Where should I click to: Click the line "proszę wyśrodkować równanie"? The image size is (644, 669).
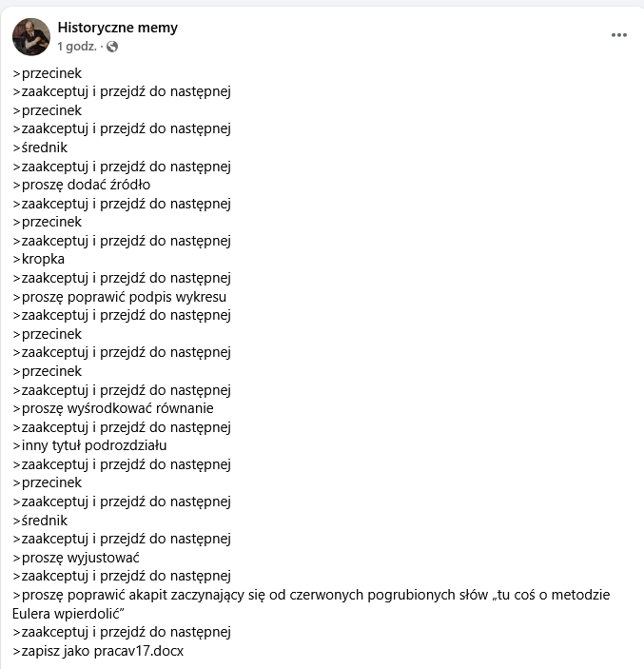point(113,408)
